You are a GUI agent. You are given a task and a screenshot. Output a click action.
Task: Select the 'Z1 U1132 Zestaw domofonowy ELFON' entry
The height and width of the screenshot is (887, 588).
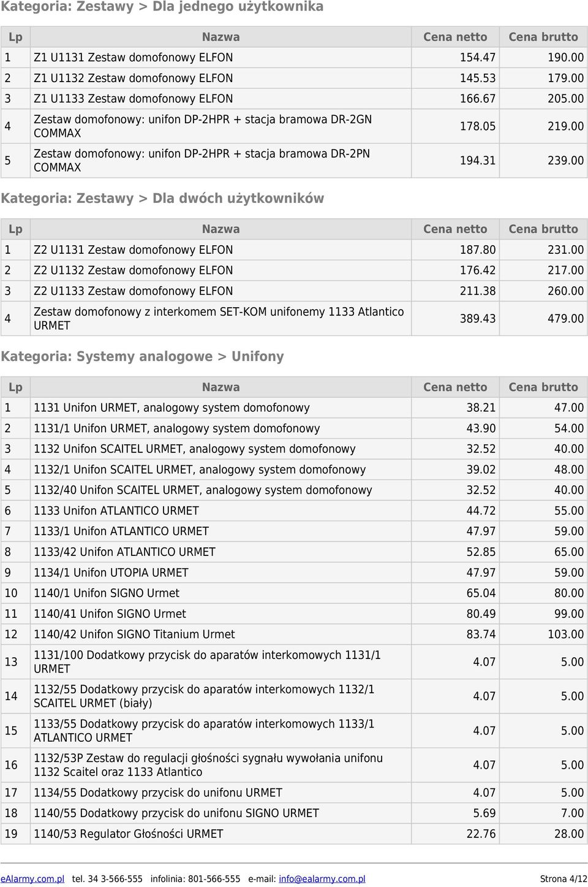(134, 78)
